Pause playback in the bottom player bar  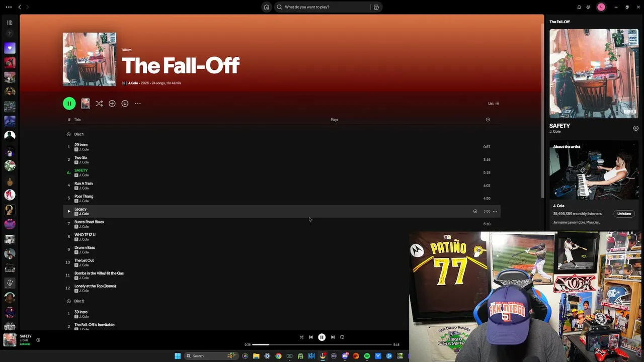click(x=322, y=337)
